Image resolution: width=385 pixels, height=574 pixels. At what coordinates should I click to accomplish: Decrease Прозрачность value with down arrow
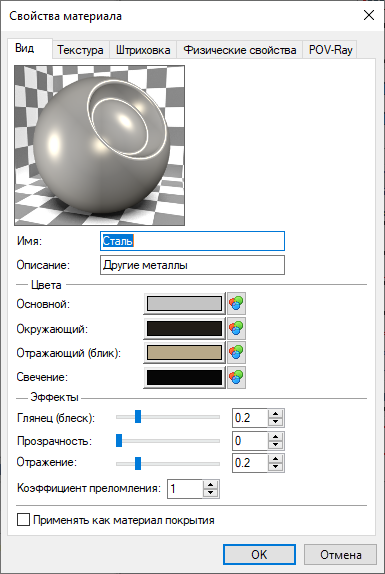(276, 445)
